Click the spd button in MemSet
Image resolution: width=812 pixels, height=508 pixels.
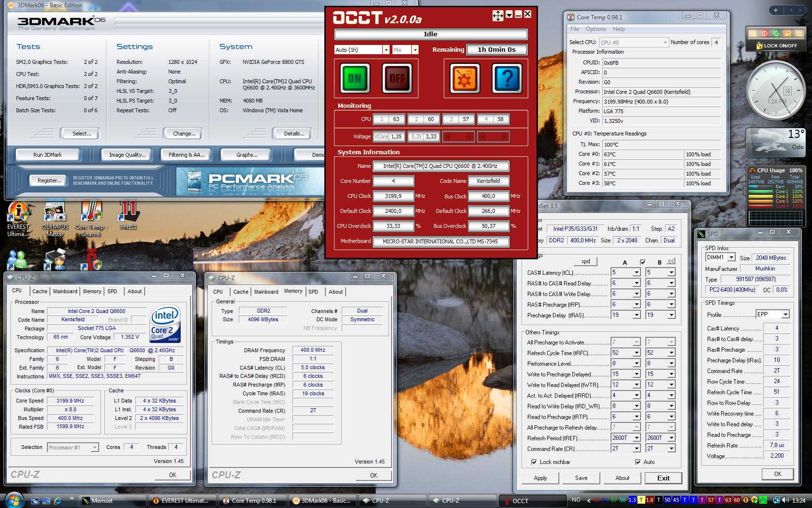click(586, 261)
